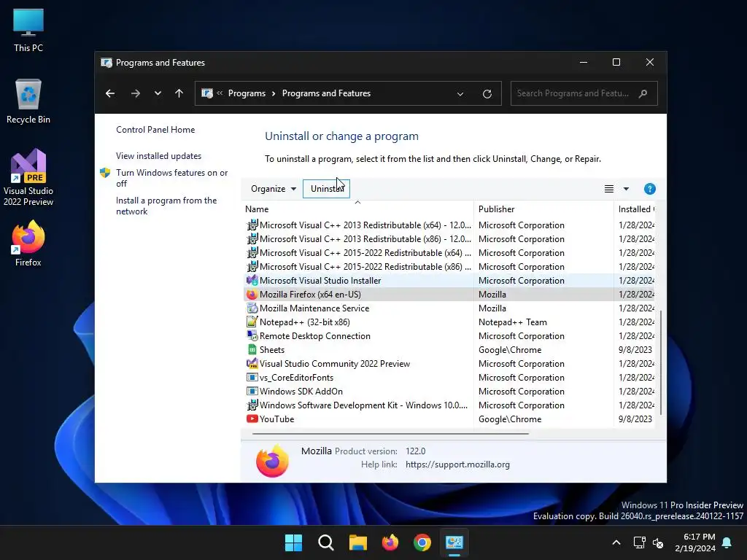The height and width of the screenshot is (560, 747).
Task: Open the Windows Start menu
Action: pyautogui.click(x=293, y=542)
